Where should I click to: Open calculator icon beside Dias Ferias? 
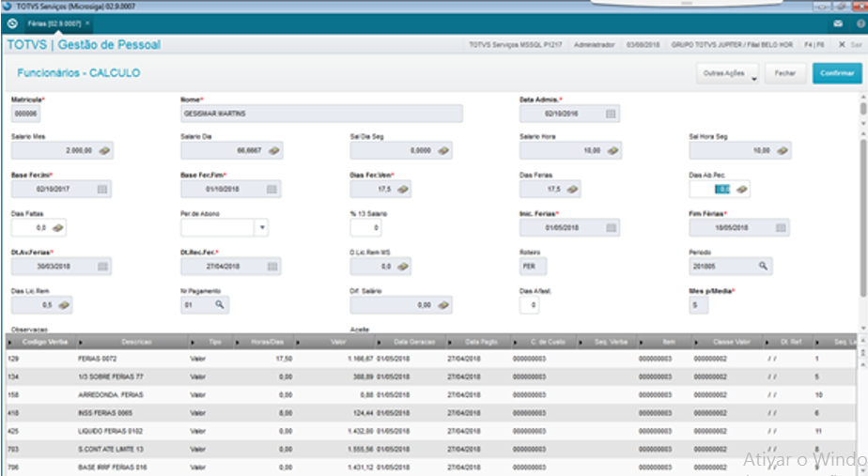click(x=572, y=190)
